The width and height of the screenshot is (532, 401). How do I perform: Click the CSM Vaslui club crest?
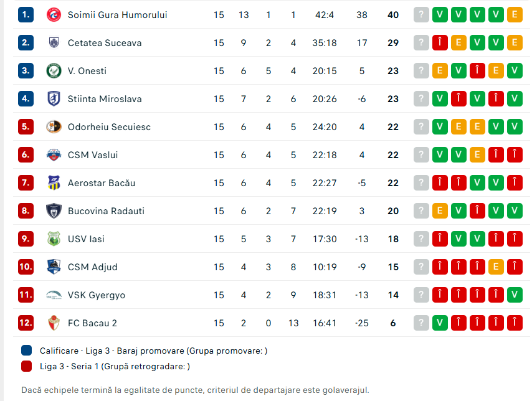pos(54,155)
